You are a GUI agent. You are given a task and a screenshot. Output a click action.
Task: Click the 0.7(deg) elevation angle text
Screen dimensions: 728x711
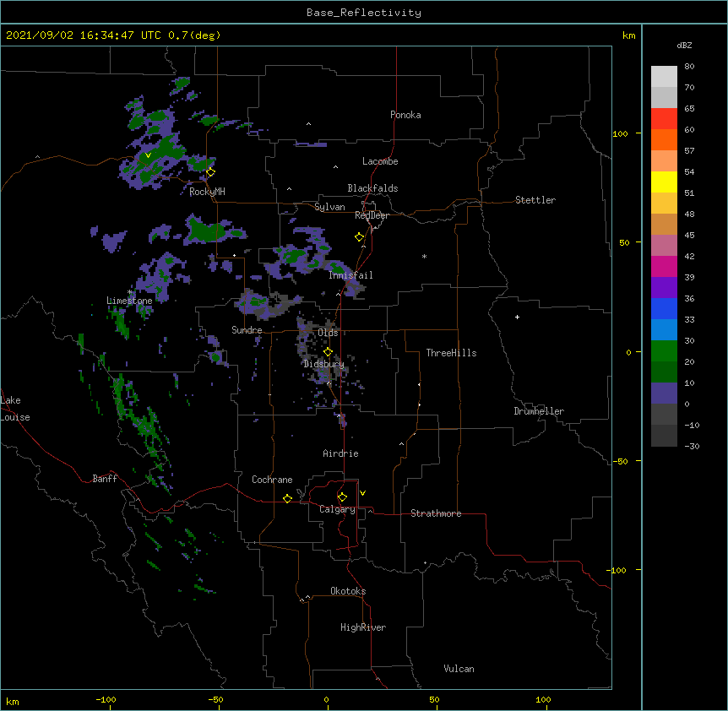[194, 35]
